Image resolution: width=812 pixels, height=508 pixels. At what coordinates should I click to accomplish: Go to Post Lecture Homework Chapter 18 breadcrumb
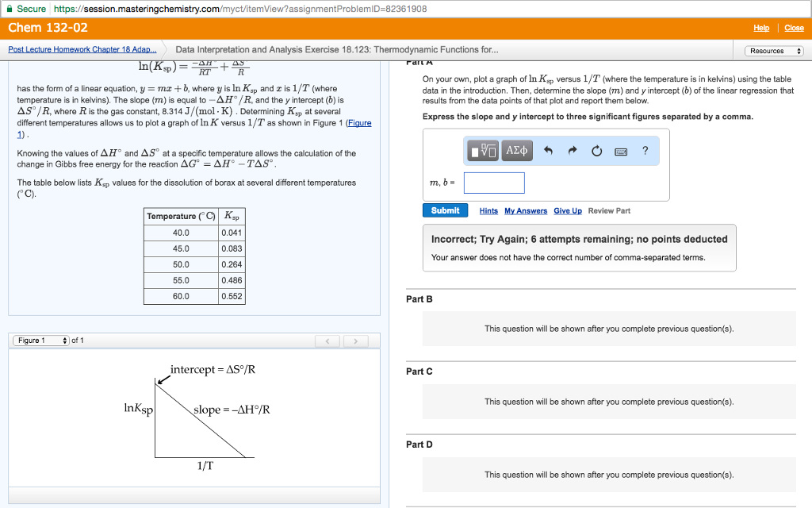coord(82,50)
